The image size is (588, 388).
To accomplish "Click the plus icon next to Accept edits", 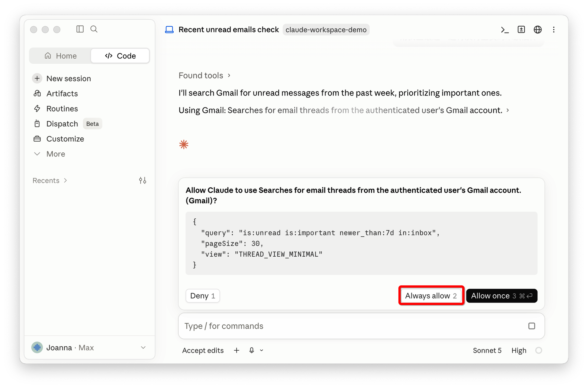I will [236, 350].
